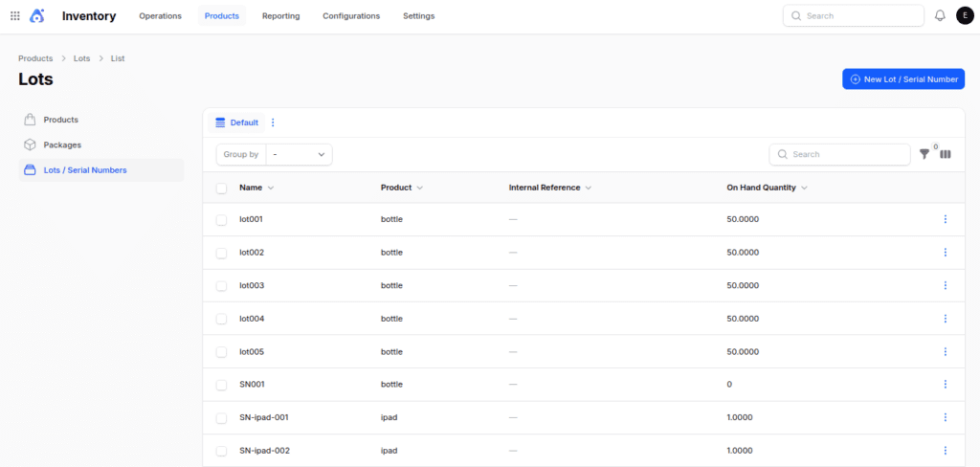This screenshot has width=980, height=467.
Task: Sort by the Name column header
Action: coord(256,188)
